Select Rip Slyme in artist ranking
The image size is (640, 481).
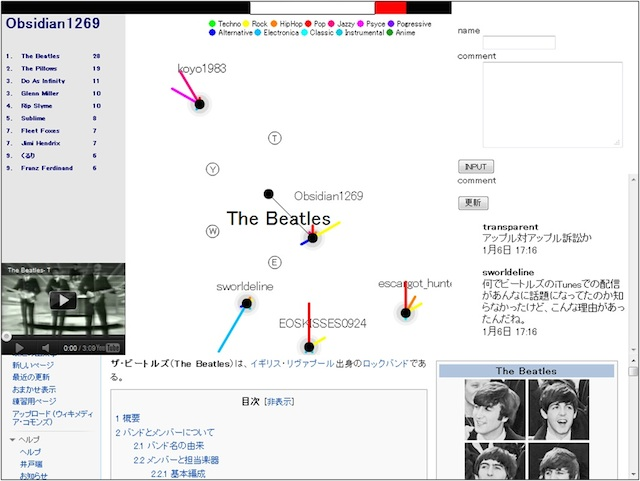pos(37,106)
